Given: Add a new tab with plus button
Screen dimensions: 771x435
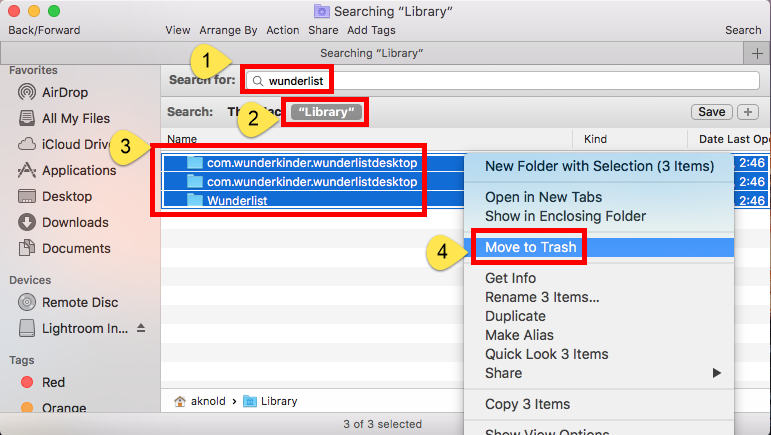Looking at the screenshot, I should [x=757, y=53].
